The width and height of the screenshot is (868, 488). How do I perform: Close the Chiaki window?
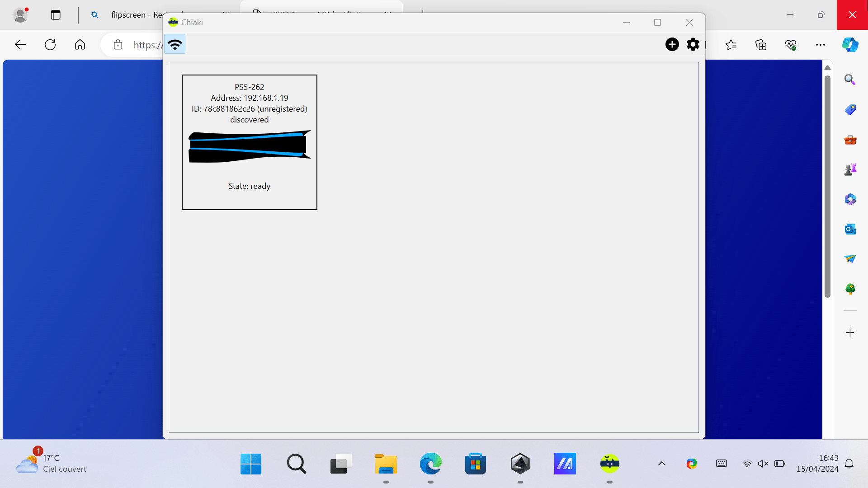pos(689,22)
